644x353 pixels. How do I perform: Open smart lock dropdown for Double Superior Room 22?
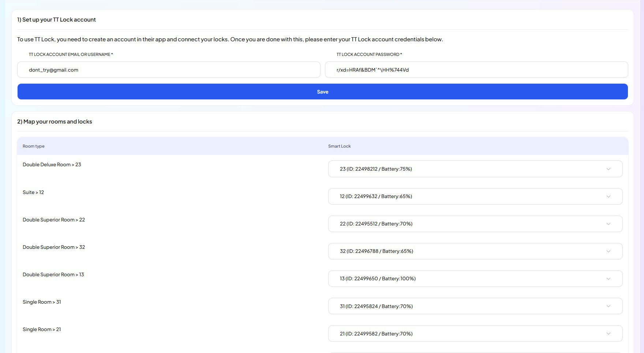pos(475,224)
